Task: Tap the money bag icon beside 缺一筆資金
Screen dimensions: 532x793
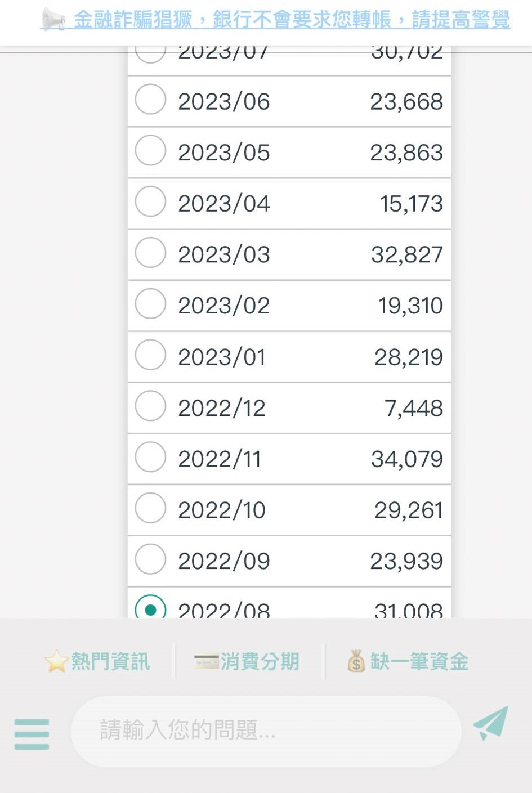Action: [356, 661]
